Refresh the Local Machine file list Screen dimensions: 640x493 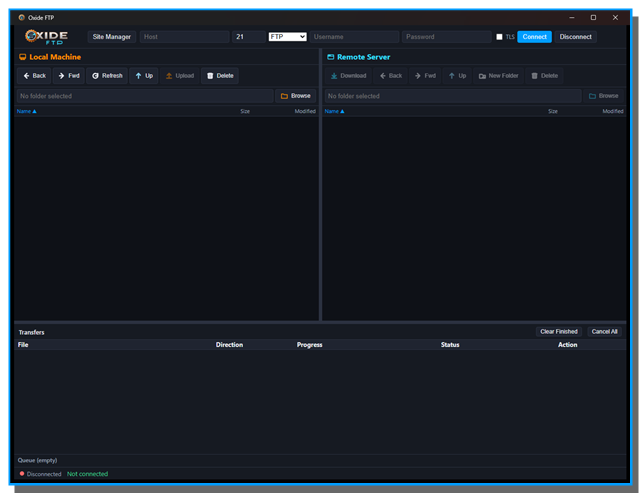[107, 76]
